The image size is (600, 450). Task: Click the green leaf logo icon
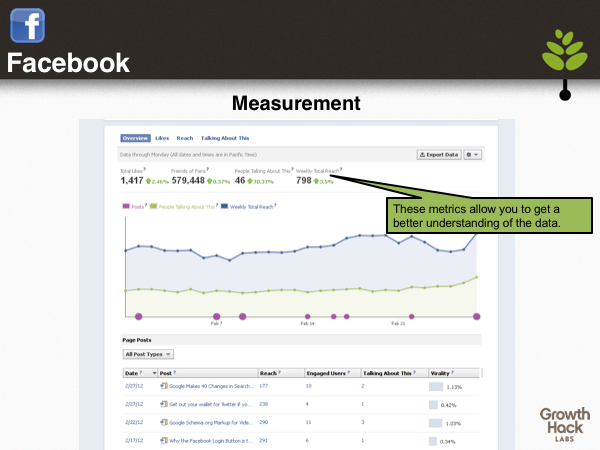click(565, 50)
